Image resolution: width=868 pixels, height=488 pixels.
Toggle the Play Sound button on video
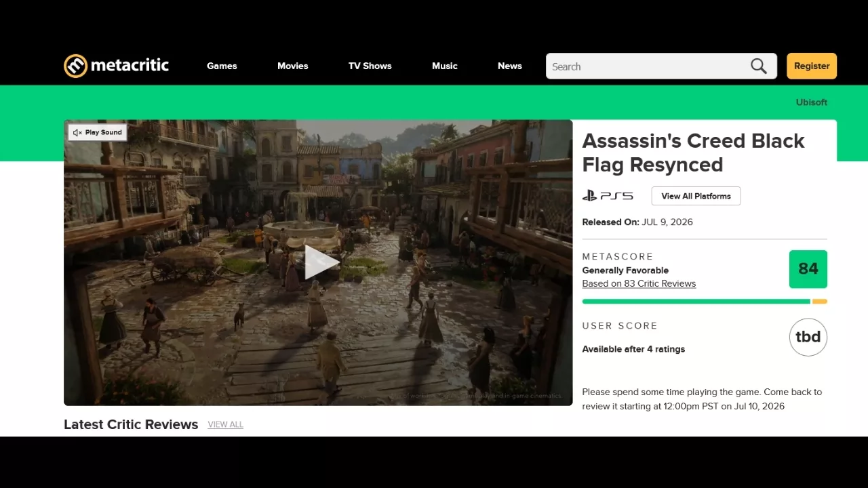click(x=98, y=132)
